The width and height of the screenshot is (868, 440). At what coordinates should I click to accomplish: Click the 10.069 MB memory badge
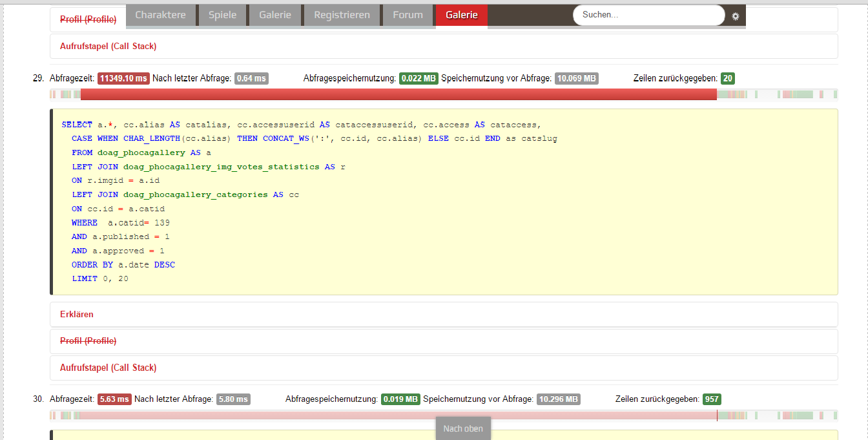point(576,79)
